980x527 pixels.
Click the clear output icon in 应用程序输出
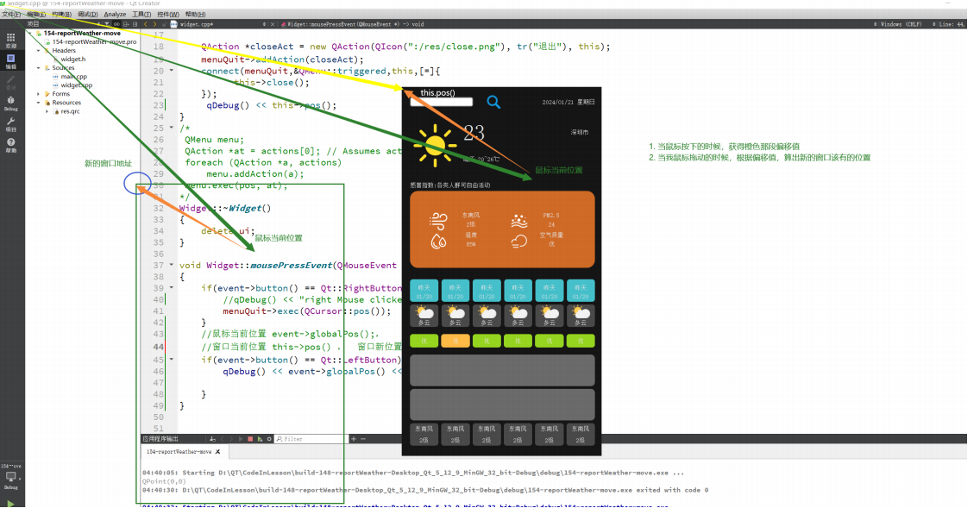coord(212,439)
